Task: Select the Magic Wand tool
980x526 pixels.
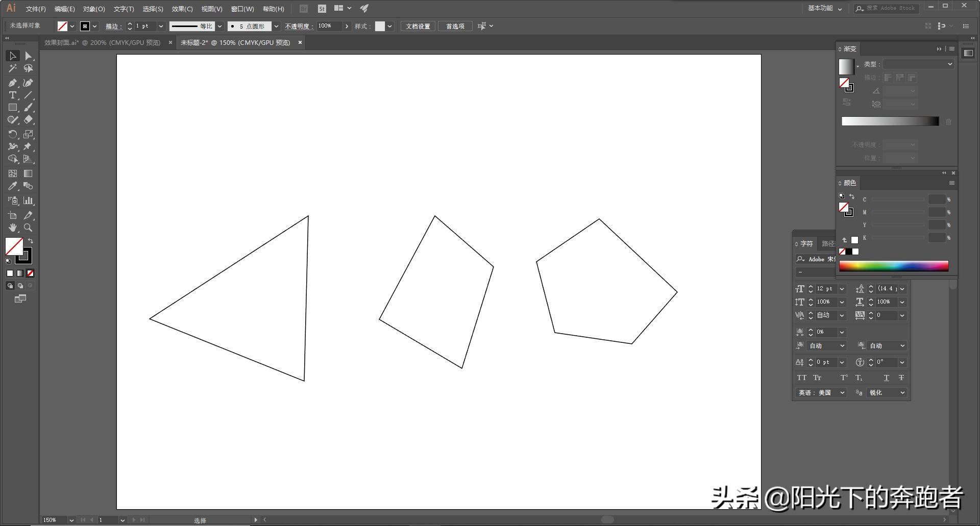Action: tap(13, 68)
